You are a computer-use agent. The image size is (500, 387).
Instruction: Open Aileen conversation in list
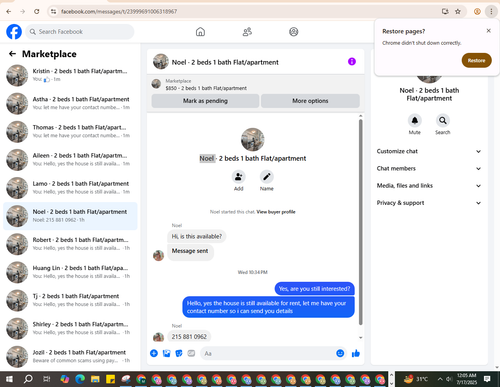click(70, 160)
